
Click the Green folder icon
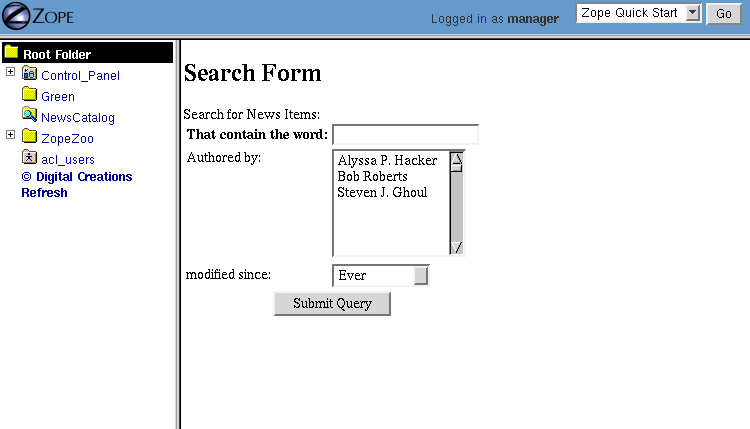point(29,96)
